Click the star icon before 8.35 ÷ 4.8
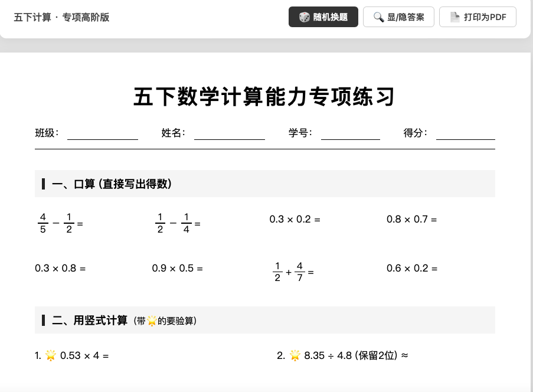 295,355
